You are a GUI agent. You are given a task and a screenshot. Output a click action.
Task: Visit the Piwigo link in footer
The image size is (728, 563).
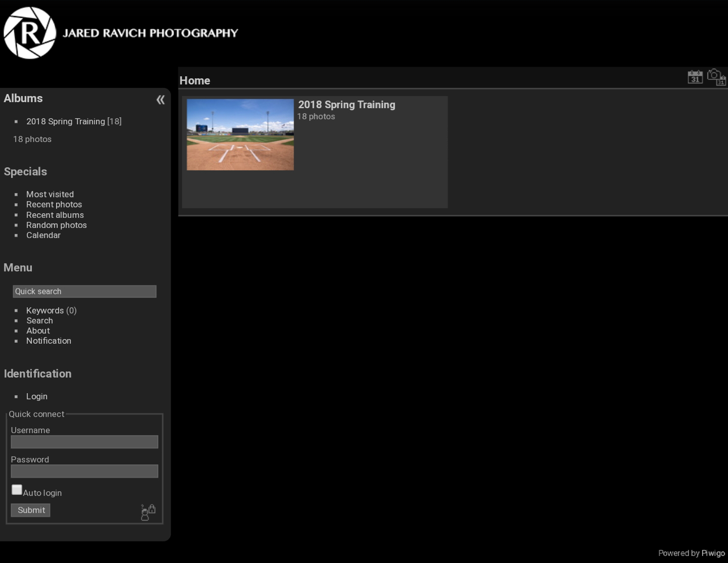coord(713,553)
